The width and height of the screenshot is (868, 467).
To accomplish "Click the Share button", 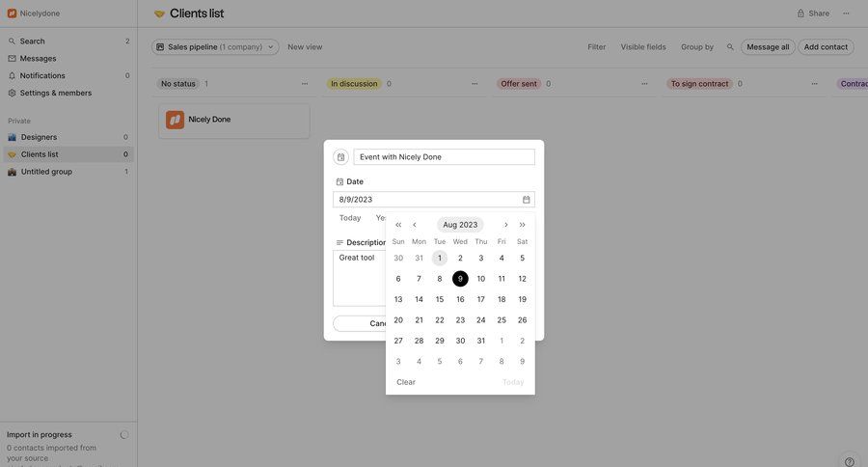I will (x=813, y=14).
